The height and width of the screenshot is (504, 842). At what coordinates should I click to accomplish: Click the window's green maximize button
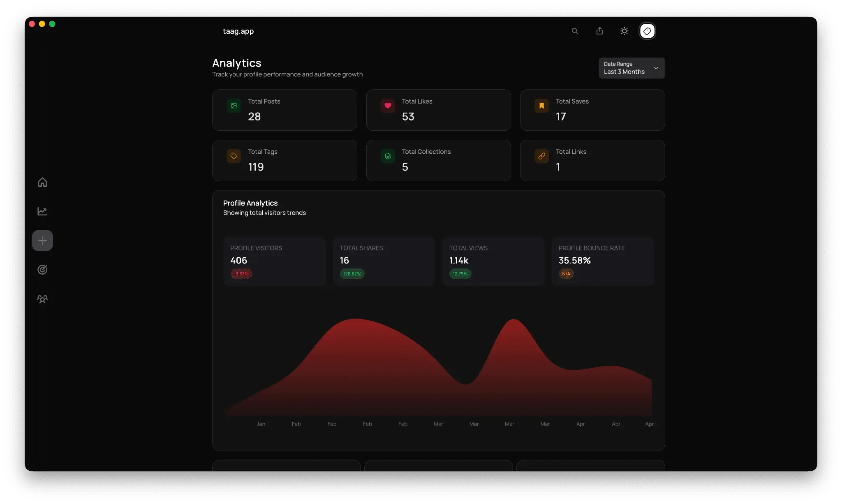click(52, 24)
